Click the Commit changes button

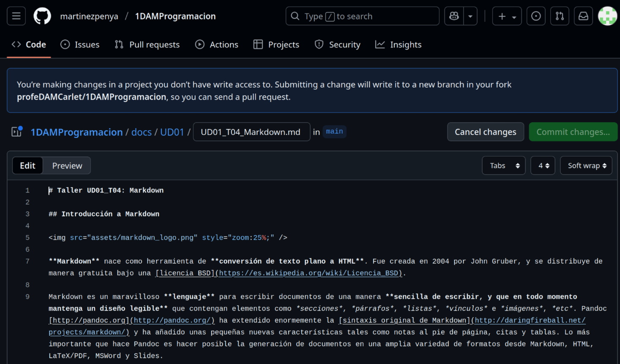(573, 132)
